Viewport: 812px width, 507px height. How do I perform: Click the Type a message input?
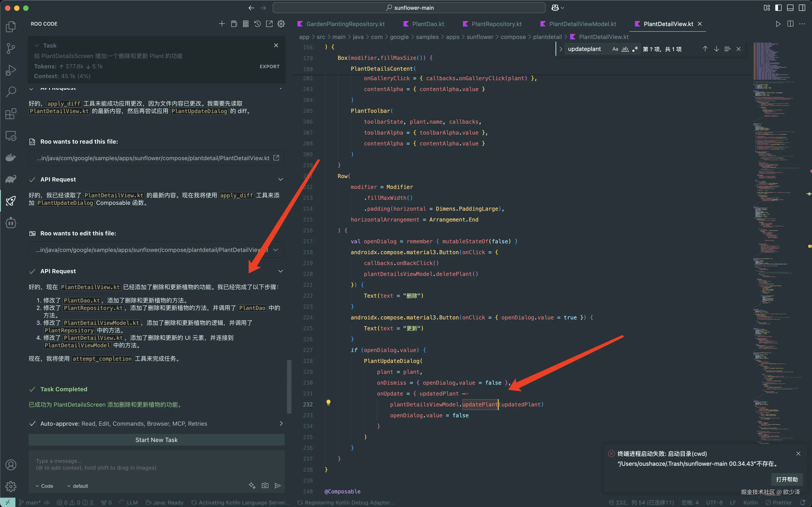click(156, 464)
